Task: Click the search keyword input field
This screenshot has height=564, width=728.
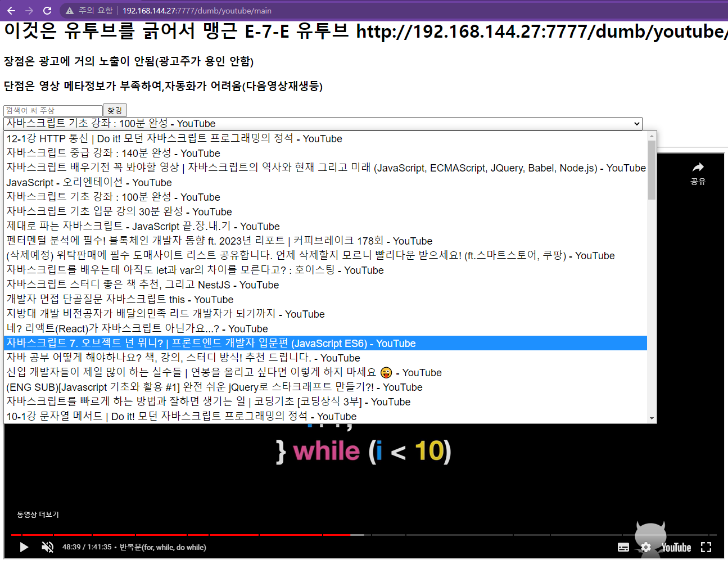Action: tap(53, 111)
